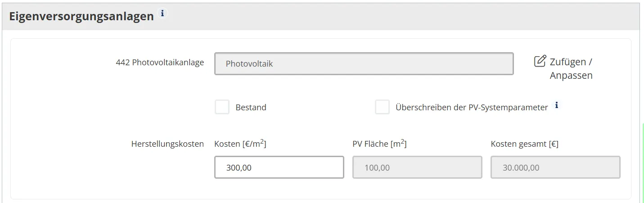Focus the Kosten €/m² input with 300,00
Image resolution: width=644 pixels, height=203 pixels.
click(x=279, y=167)
